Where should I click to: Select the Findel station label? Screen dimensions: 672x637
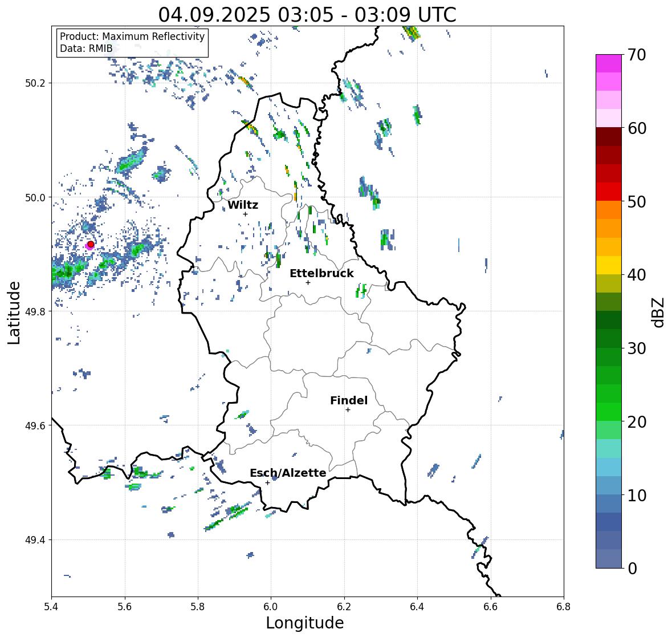[x=349, y=400]
